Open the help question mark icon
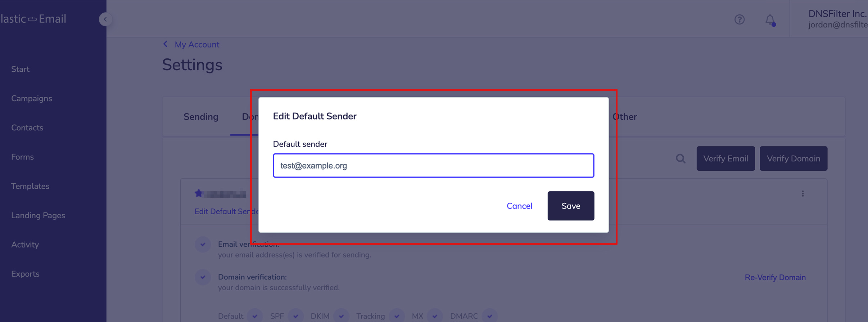 [x=740, y=19]
